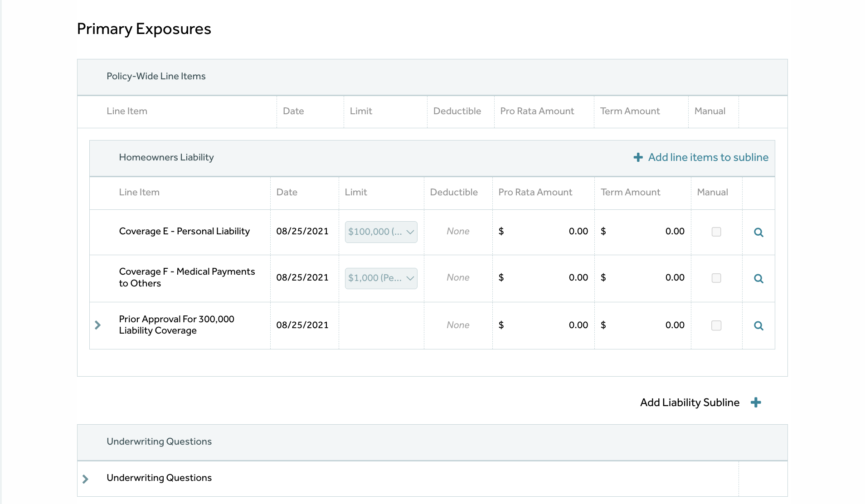865x504 pixels.
Task: Click magnifier icon for Coverage E row
Action: [758, 232]
